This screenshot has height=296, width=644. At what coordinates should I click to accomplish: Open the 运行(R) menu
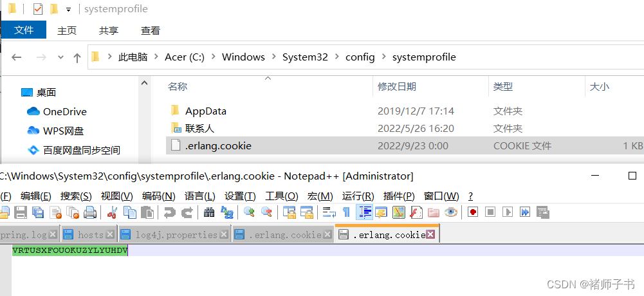[x=358, y=196]
